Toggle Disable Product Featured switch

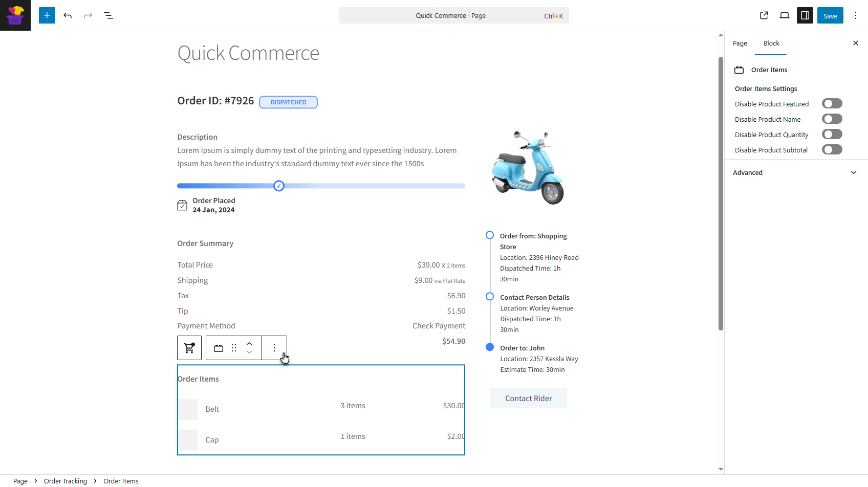click(832, 104)
